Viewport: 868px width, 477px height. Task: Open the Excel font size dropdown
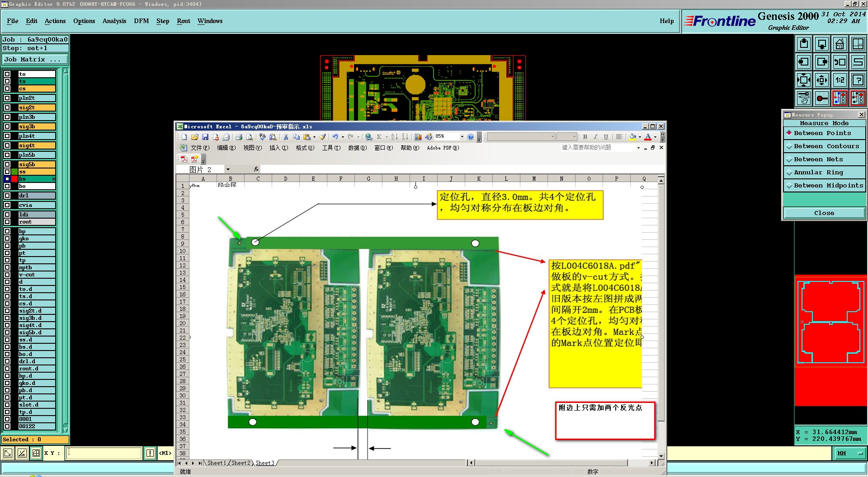574,137
